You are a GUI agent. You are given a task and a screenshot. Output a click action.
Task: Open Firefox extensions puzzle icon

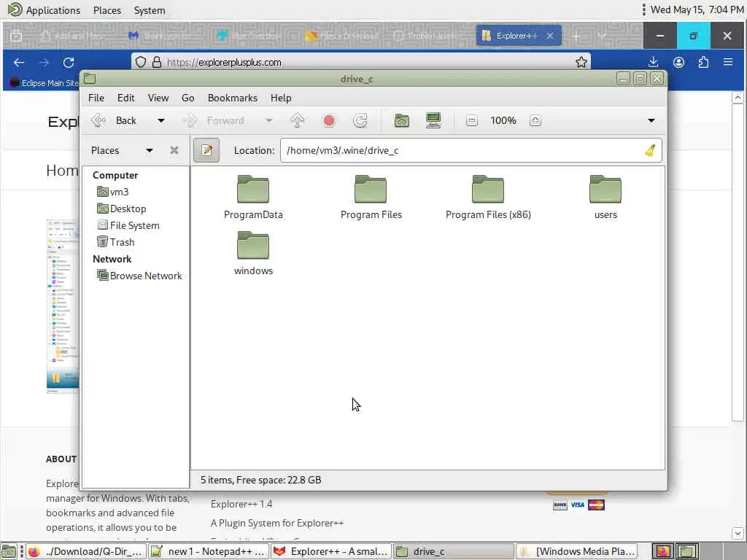coord(703,62)
